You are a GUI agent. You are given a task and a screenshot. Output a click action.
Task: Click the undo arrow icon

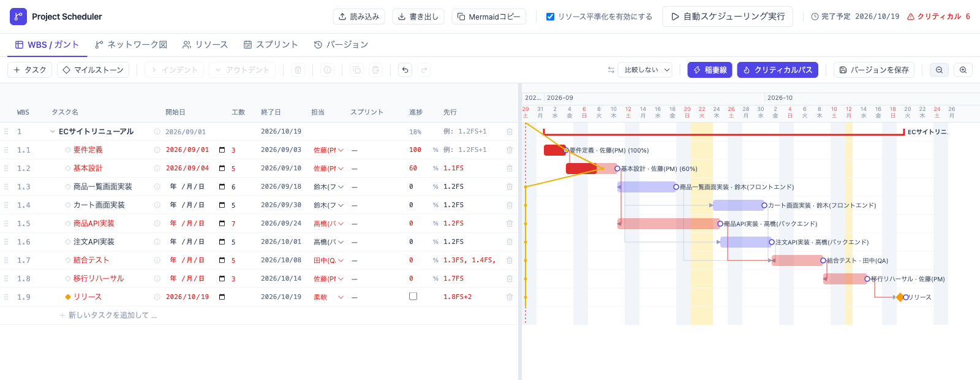[x=405, y=70]
